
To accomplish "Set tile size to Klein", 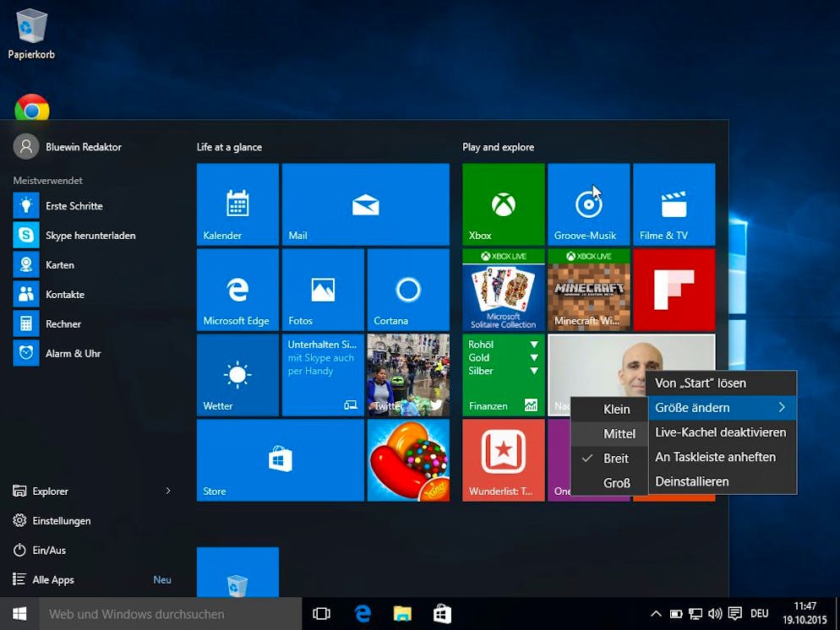I will [609, 410].
